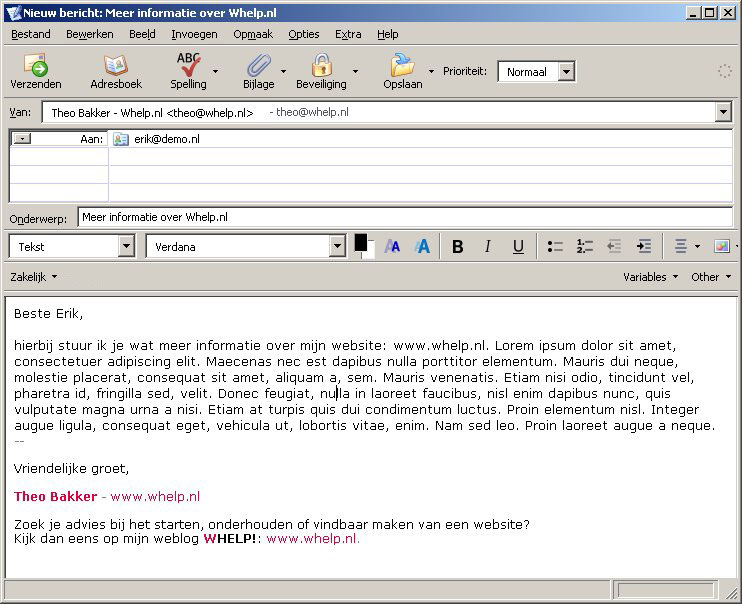The height and width of the screenshot is (604, 742).
Task: Click the Verzenden send icon
Action: coord(35,66)
